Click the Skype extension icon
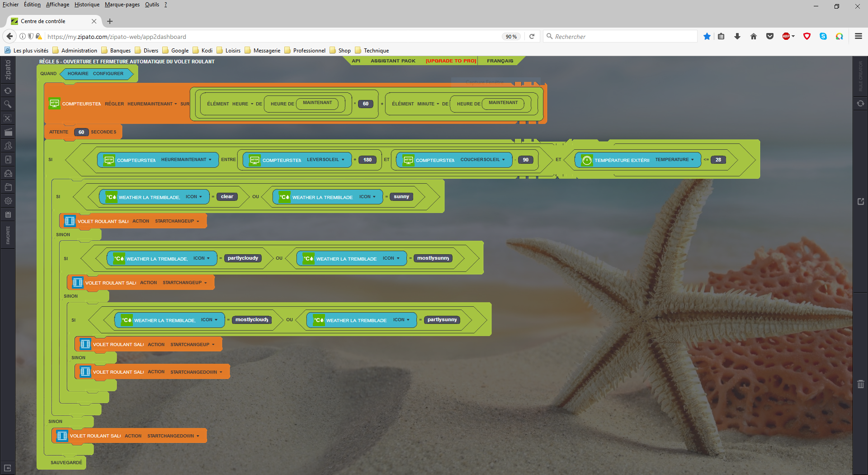This screenshot has height=475, width=868. point(823,37)
